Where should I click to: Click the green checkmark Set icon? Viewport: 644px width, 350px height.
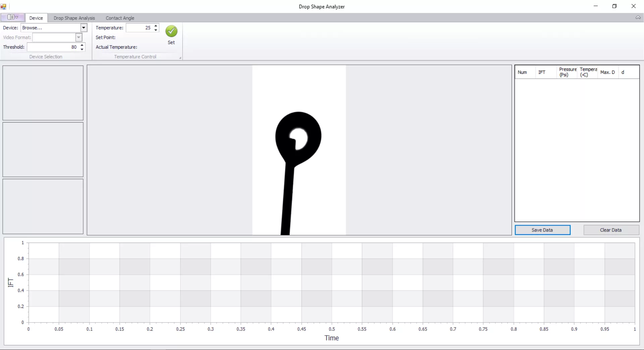pos(171,31)
